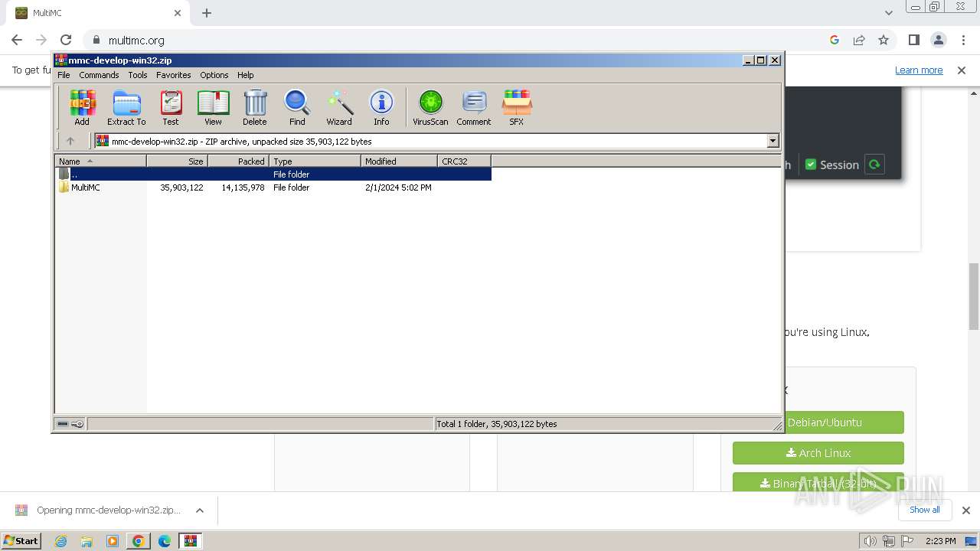Sort by Modified column header
The image size is (980, 551).
pyautogui.click(x=399, y=161)
